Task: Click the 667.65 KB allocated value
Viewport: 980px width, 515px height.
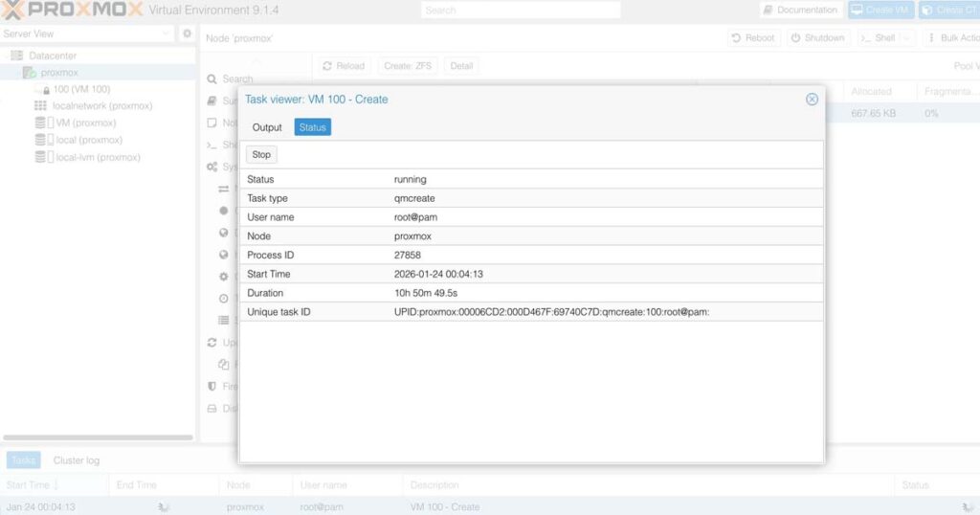Action: (873, 113)
